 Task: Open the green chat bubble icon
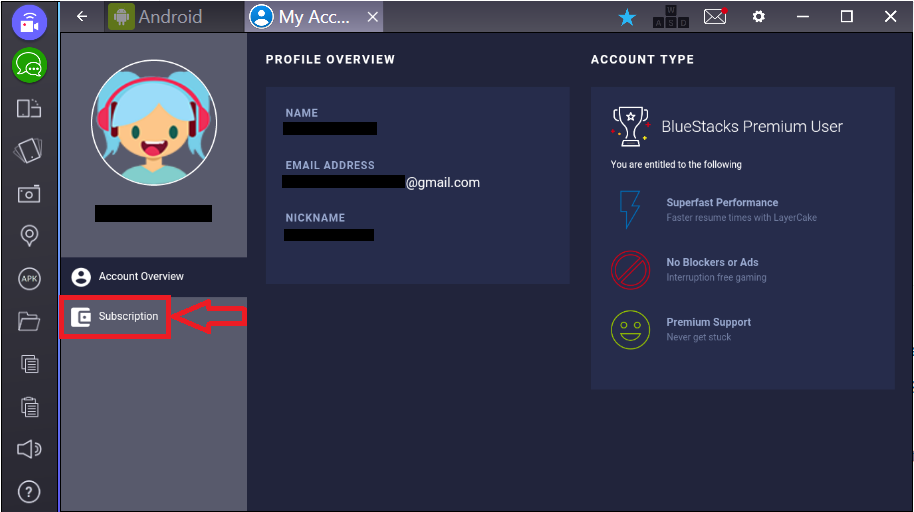29,65
